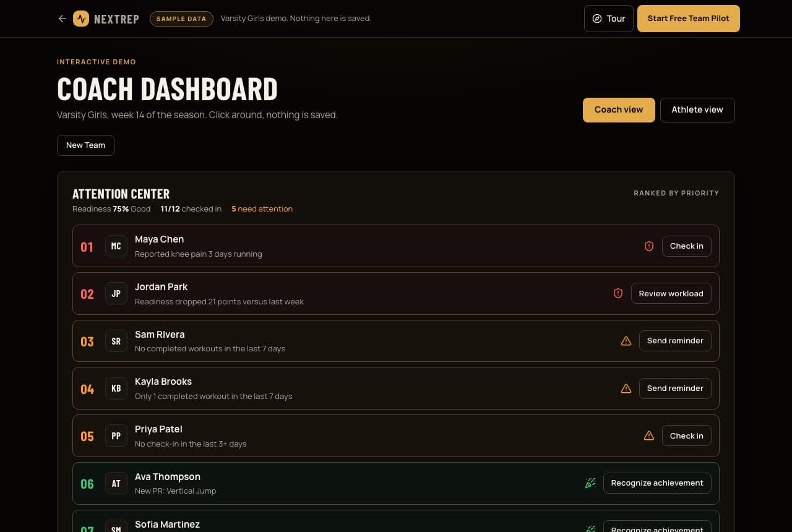Switch to Coach view
The image size is (792, 532).
[x=619, y=110]
